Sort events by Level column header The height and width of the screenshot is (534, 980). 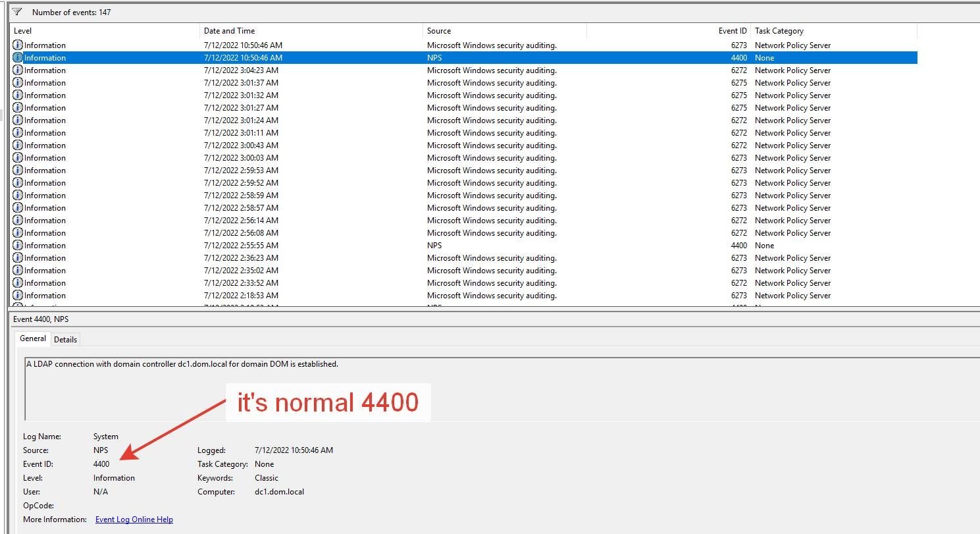click(x=105, y=30)
